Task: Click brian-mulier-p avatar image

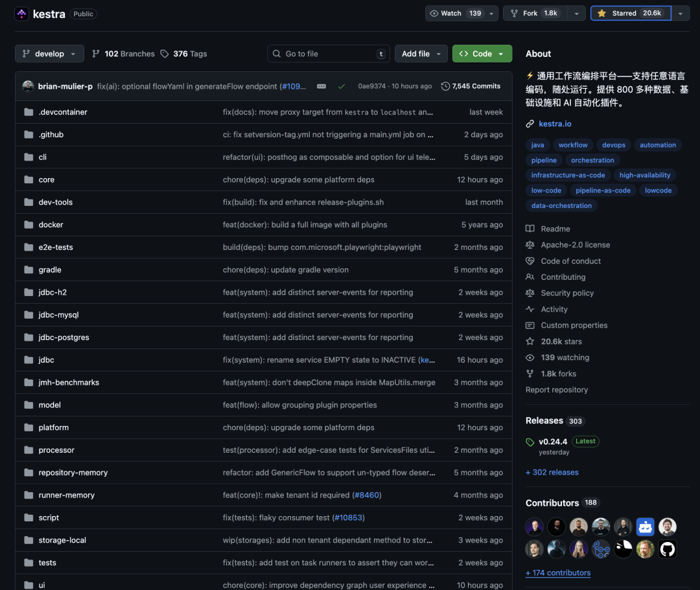Action: pyautogui.click(x=28, y=87)
